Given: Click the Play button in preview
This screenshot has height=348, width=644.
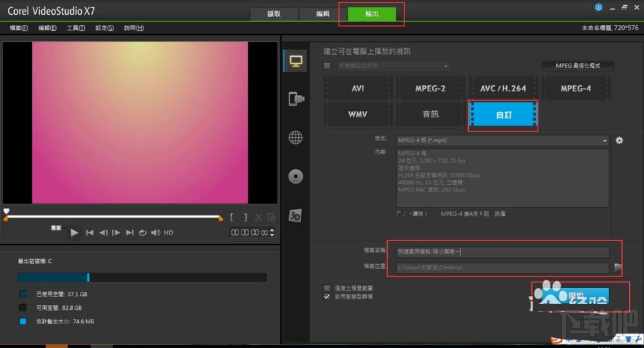Looking at the screenshot, I should click(75, 233).
